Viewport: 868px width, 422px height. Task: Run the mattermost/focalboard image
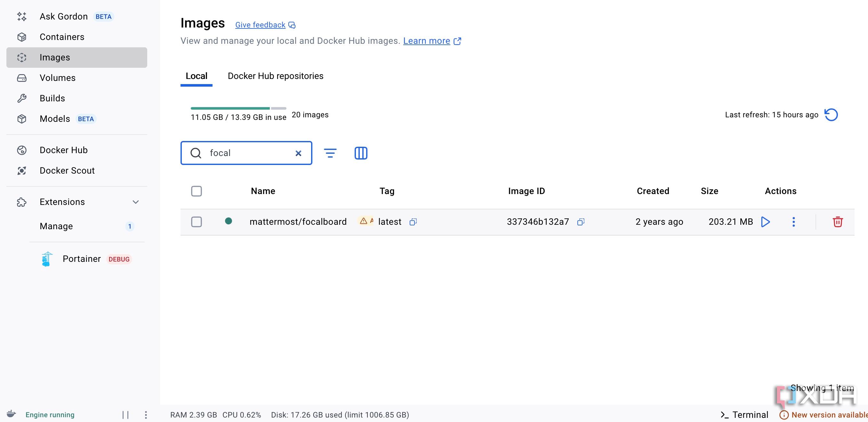[766, 222]
